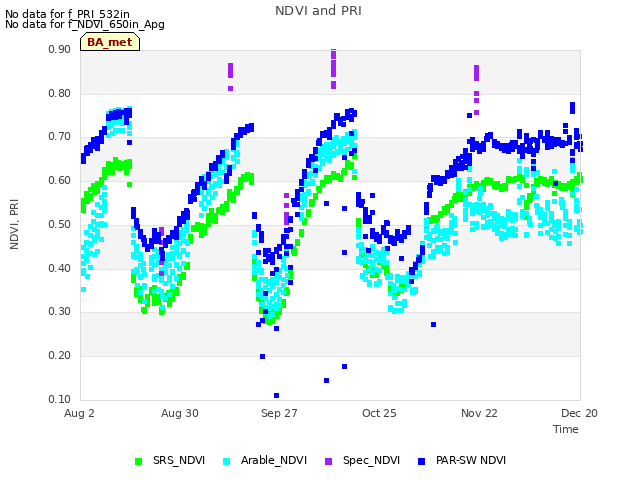Click the 0.30 y-axis tick label
640x480 pixels.
[x=60, y=311]
